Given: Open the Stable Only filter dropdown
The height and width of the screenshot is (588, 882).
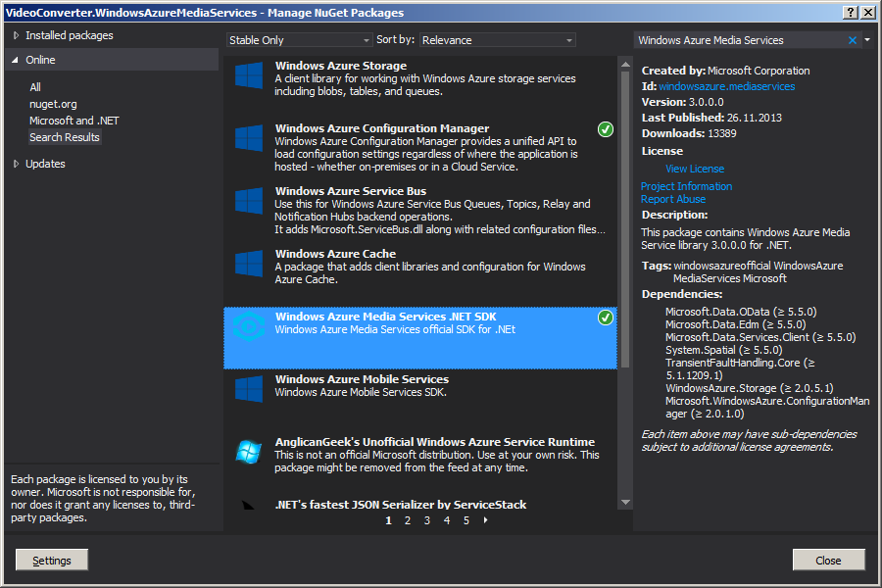Looking at the screenshot, I should (299, 39).
